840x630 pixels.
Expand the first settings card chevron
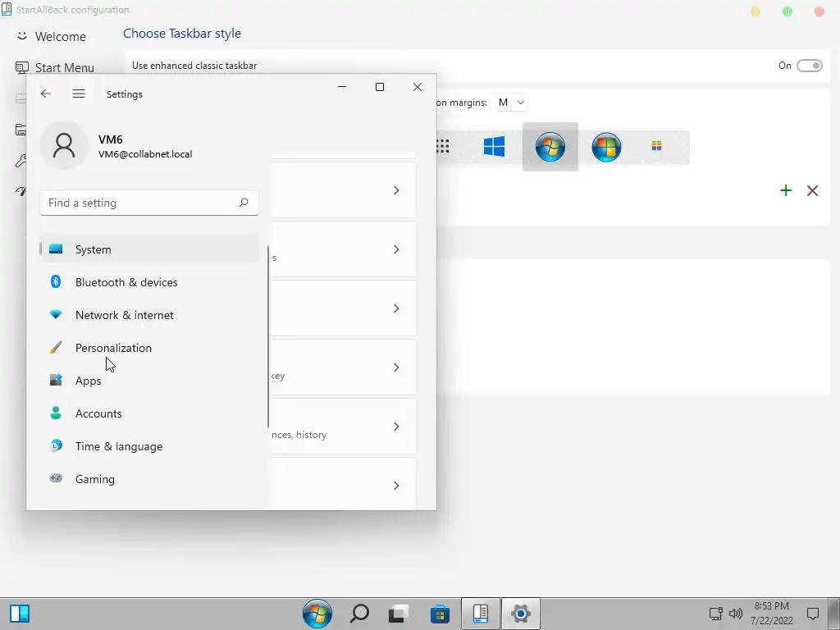click(x=396, y=190)
